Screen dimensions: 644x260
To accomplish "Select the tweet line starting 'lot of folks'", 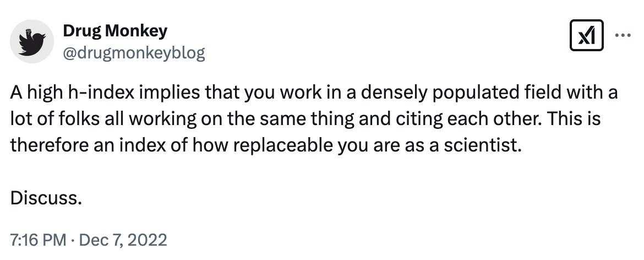I will pos(305,119).
